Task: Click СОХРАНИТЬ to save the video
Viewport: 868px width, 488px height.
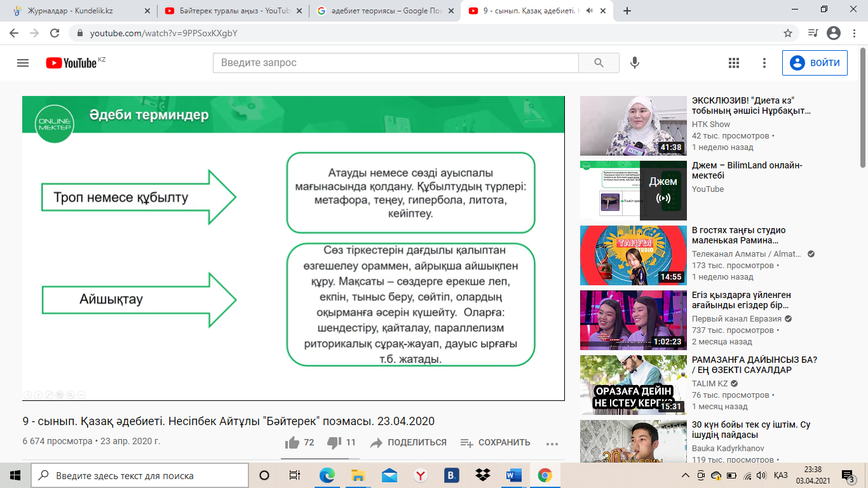Action: (x=495, y=442)
